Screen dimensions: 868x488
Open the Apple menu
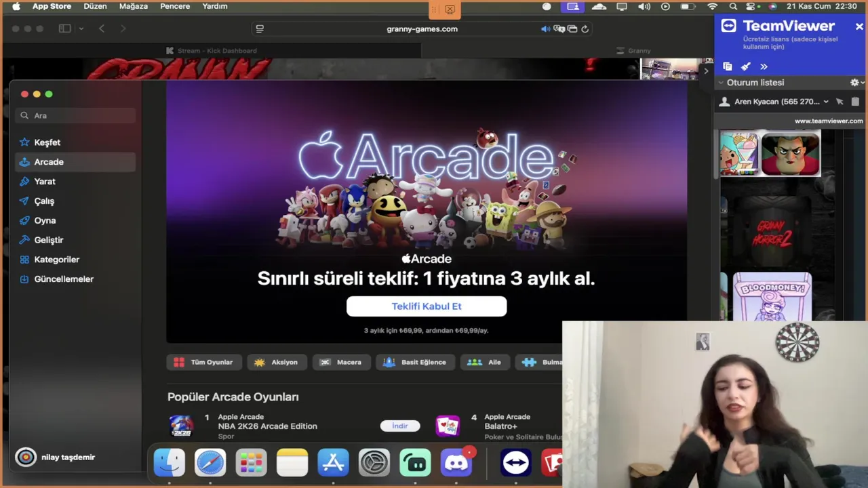pos(16,6)
